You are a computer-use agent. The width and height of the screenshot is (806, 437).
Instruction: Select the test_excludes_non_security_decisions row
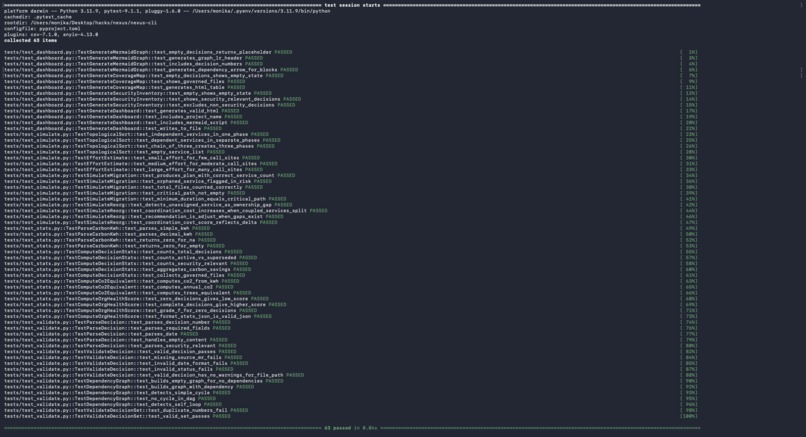(150, 105)
